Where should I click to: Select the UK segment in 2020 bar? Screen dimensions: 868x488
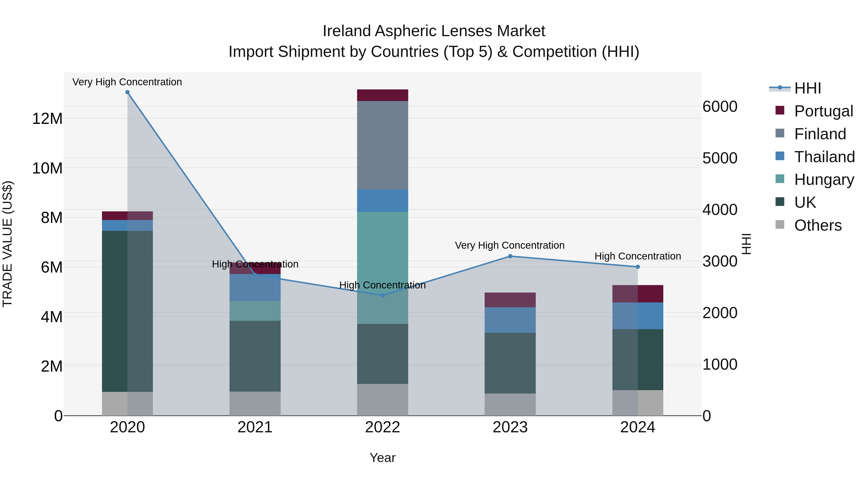point(127,311)
